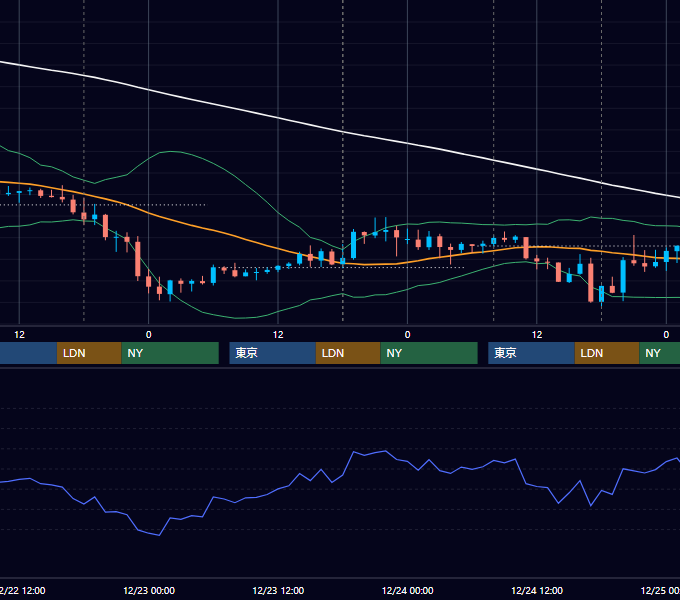
Task: Select the LDN session block on 12/23
Action: [348, 353]
